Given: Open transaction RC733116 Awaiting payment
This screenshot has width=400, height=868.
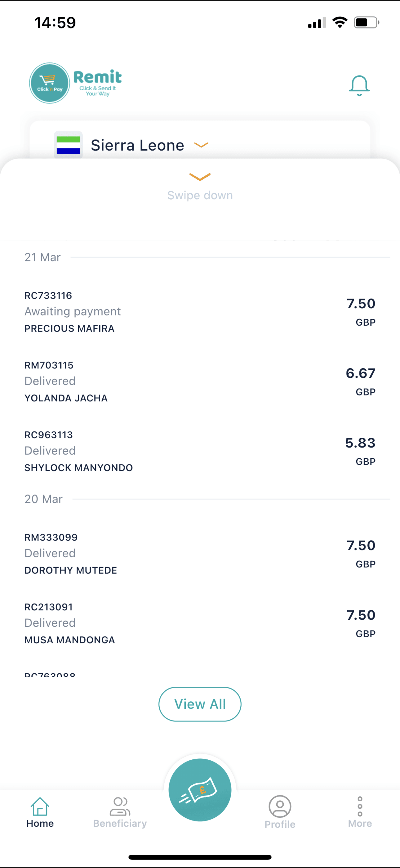Looking at the screenshot, I should point(200,312).
